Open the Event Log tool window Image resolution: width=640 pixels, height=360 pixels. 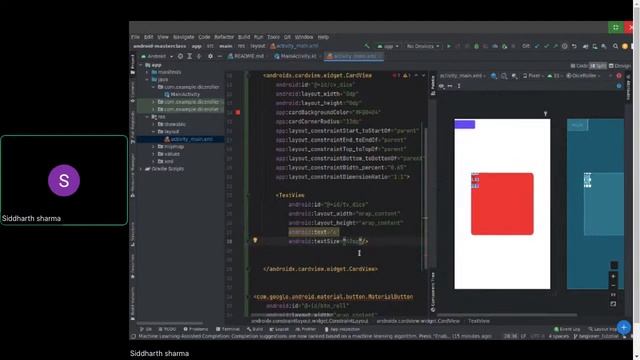(567, 329)
